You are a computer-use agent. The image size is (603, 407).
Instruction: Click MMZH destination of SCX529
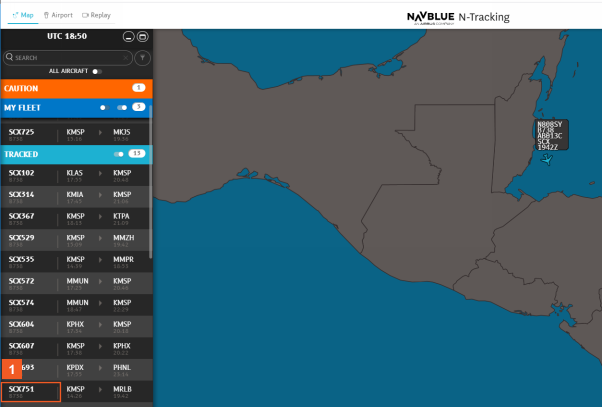[x=123, y=238]
